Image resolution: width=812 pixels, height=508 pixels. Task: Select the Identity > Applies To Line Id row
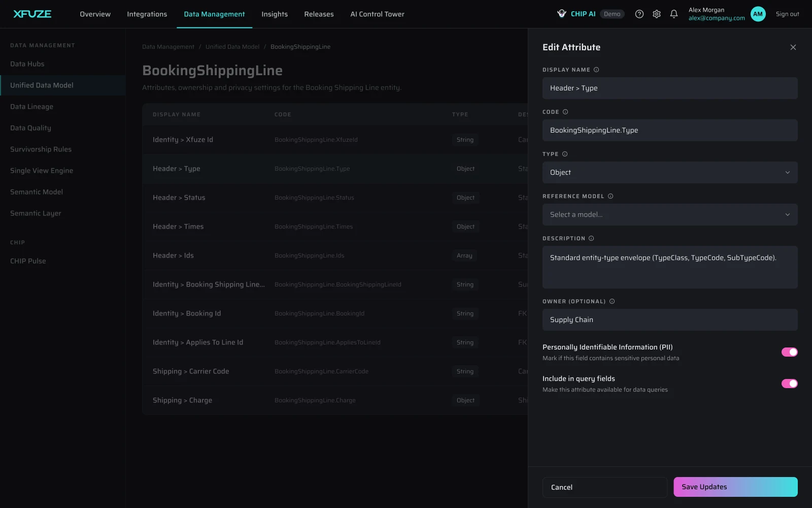tap(335, 342)
